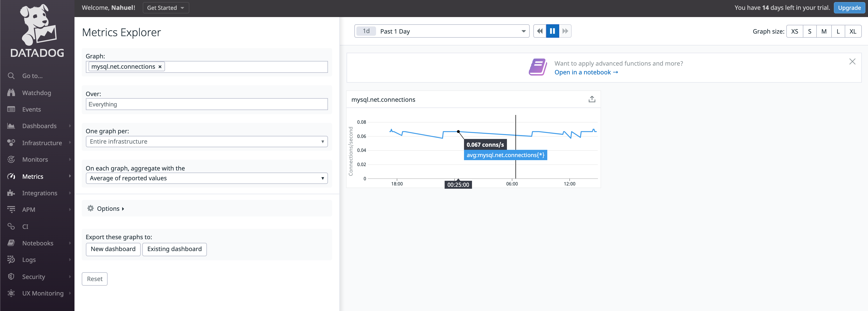Click the APM traces icon
This screenshot has width=868, height=311.
[x=11, y=209]
